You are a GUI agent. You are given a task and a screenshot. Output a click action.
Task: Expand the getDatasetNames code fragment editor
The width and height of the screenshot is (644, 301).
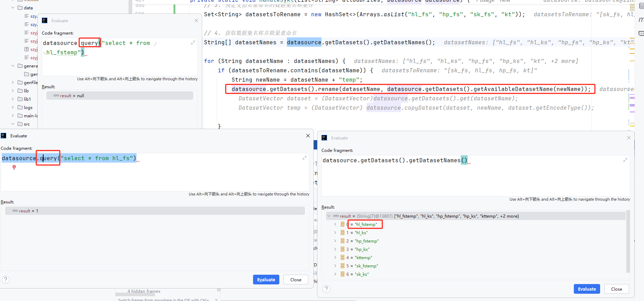[625, 160]
